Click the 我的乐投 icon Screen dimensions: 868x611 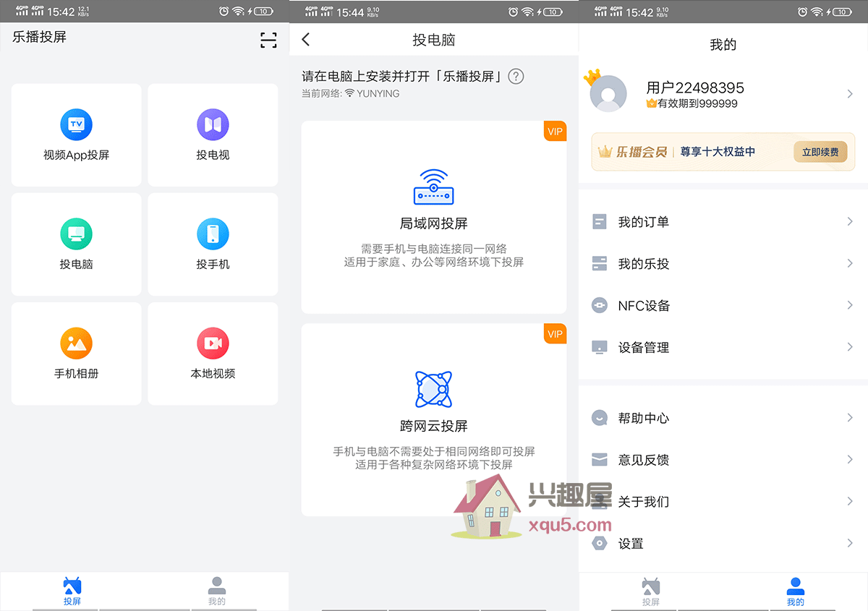pyautogui.click(x=599, y=263)
